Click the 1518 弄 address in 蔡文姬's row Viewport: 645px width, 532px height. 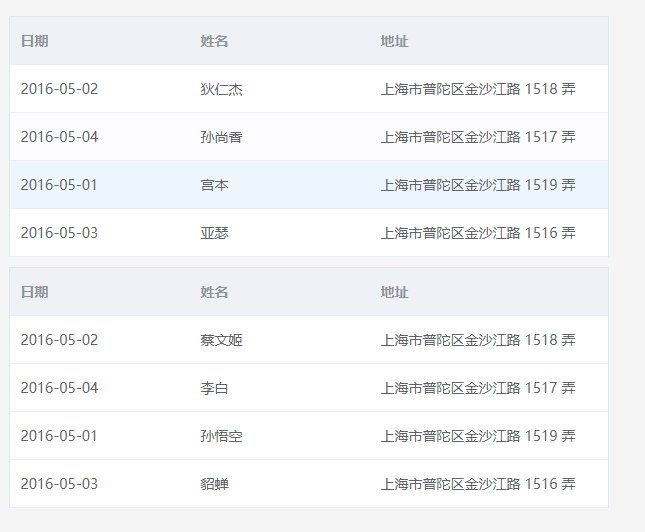pyautogui.click(x=478, y=340)
